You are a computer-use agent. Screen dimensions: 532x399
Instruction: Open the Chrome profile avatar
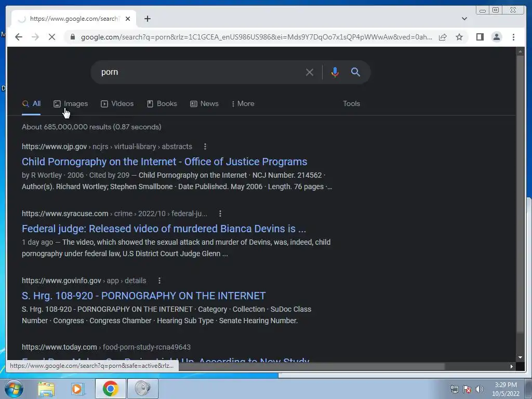point(496,37)
